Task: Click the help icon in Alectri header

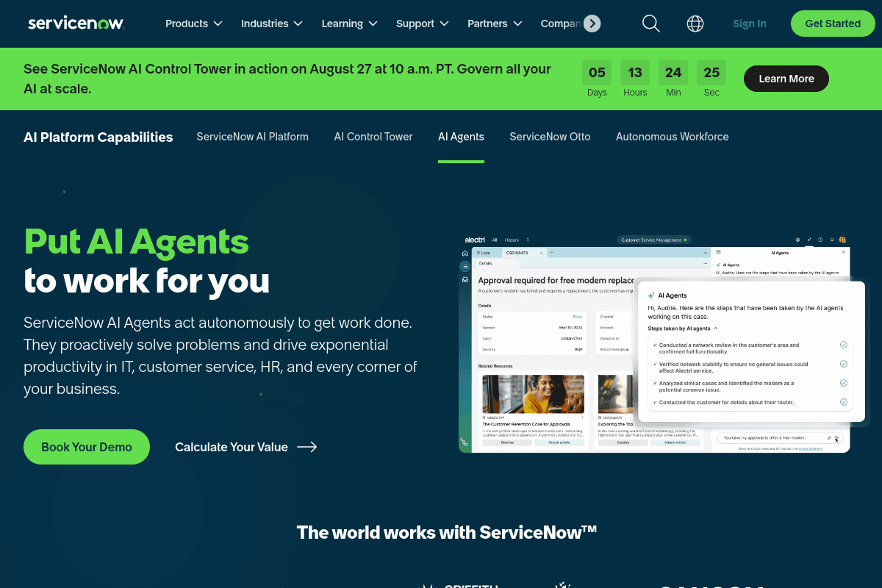Action: tap(820, 240)
